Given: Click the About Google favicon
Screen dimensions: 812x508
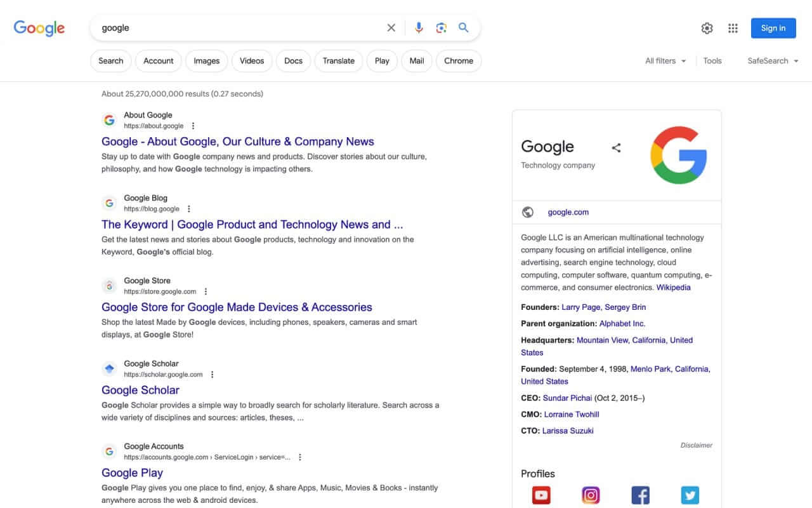Looking at the screenshot, I should (x=110, y=120).
